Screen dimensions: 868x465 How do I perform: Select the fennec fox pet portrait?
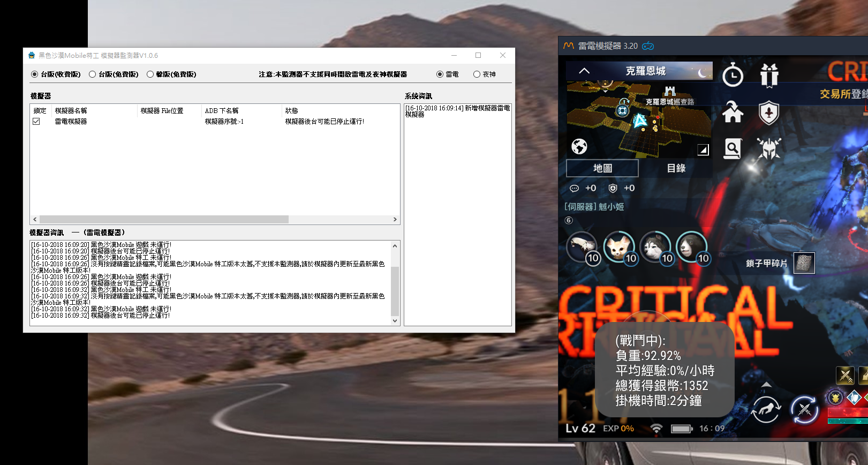pos(619,247)
